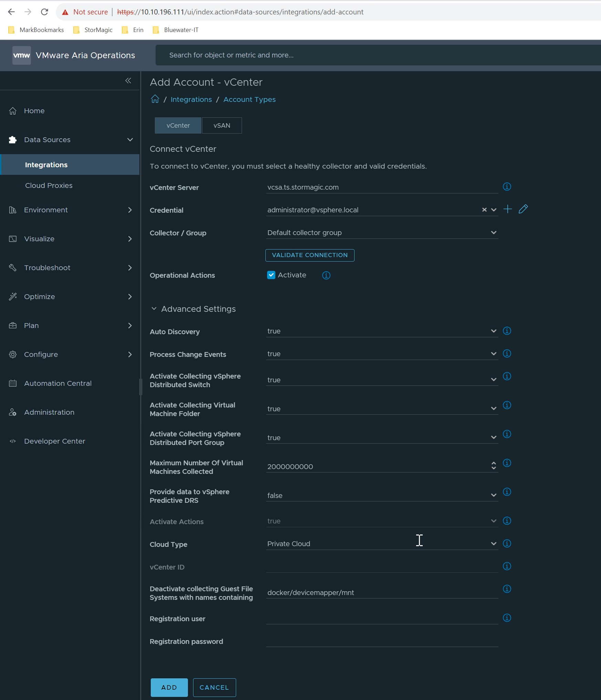Show info for Guest File Systems setting
601x700 pixels.
tap(507, 589)
